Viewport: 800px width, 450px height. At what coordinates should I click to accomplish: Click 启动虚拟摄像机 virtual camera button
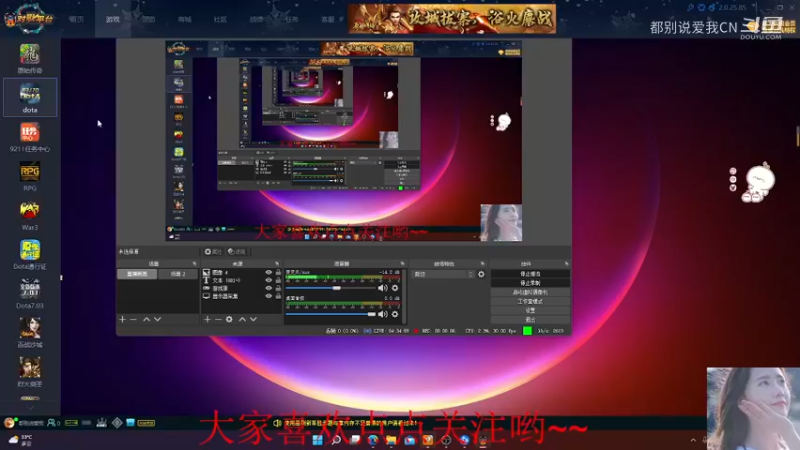pos(530,292)
